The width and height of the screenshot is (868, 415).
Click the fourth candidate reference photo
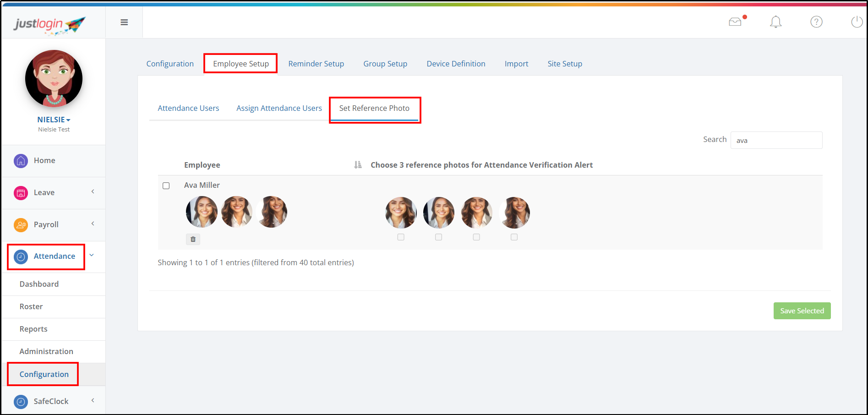(514, 213)
